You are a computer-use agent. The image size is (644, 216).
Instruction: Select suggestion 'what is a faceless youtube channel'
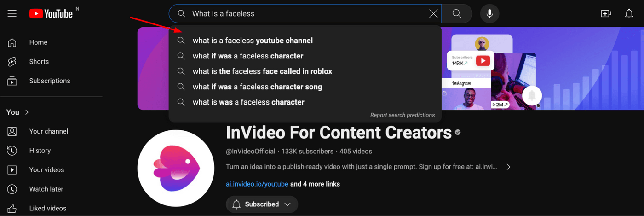(x=253, y=41)
